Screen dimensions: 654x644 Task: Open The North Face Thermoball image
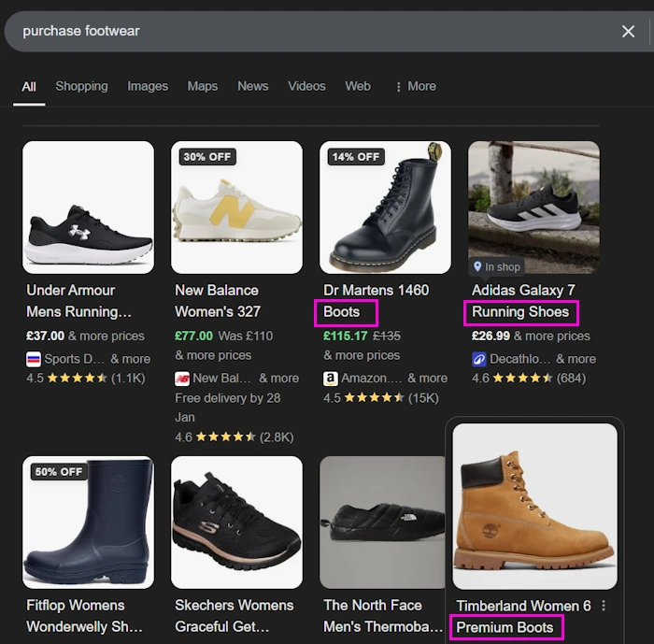[382, 522]
